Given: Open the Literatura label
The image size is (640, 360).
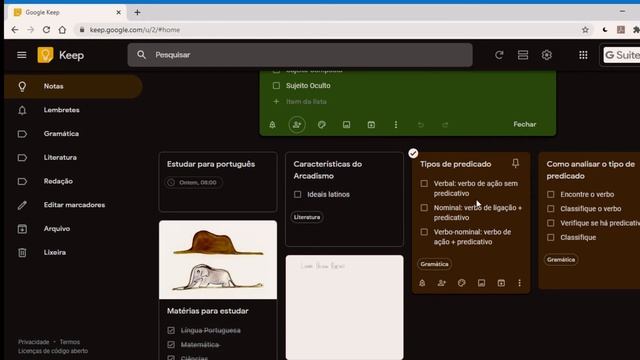Looking at the screenshot, I should (73, 157).
